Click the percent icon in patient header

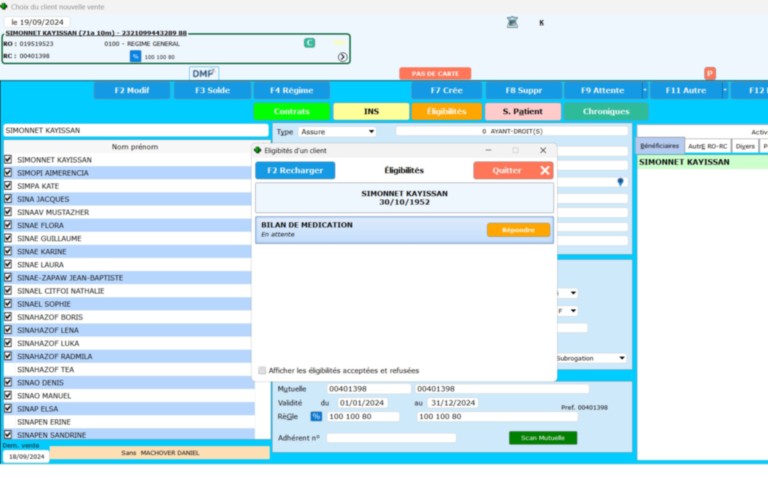(135, 57)
